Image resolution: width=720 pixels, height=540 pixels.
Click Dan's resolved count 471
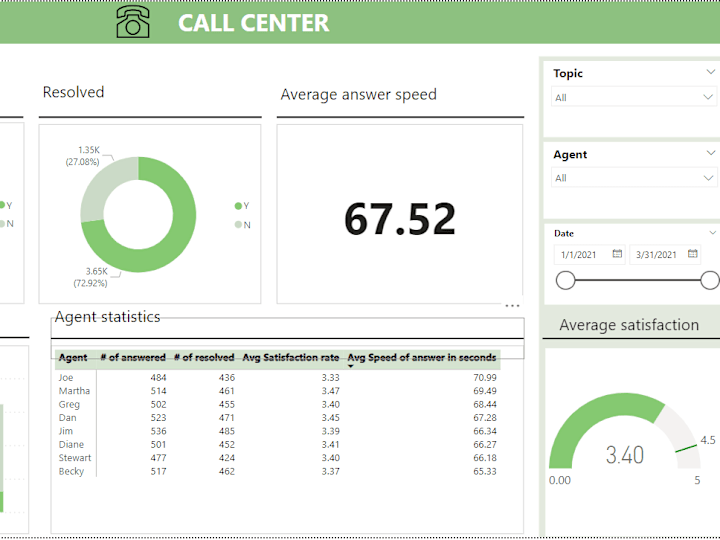[227, 418]
